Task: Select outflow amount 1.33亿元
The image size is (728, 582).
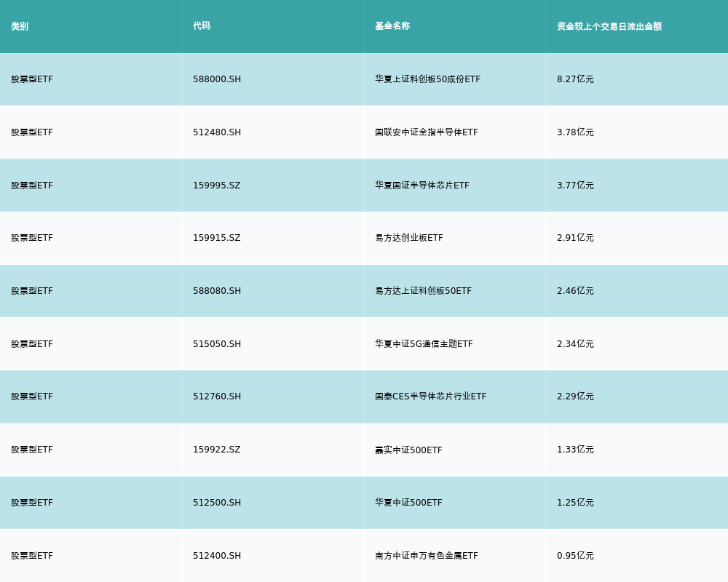Action: click(x=575, y=450)
